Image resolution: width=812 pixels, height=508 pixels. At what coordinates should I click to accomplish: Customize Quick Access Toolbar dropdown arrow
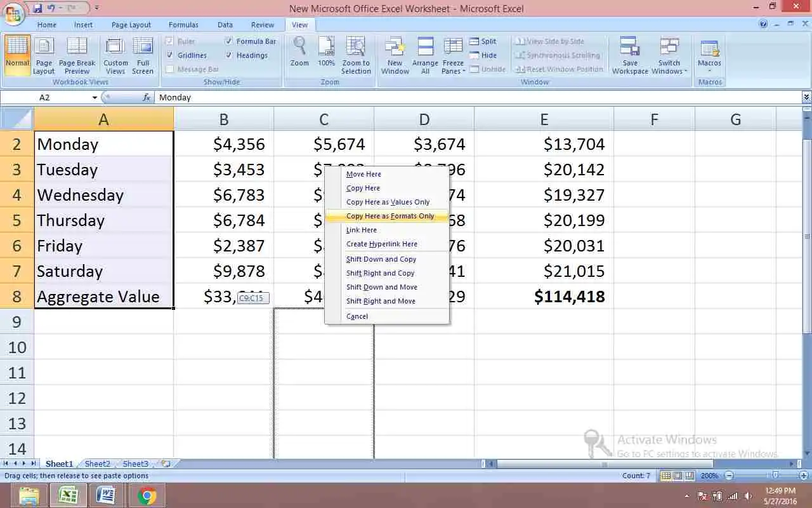click(96, 8)
